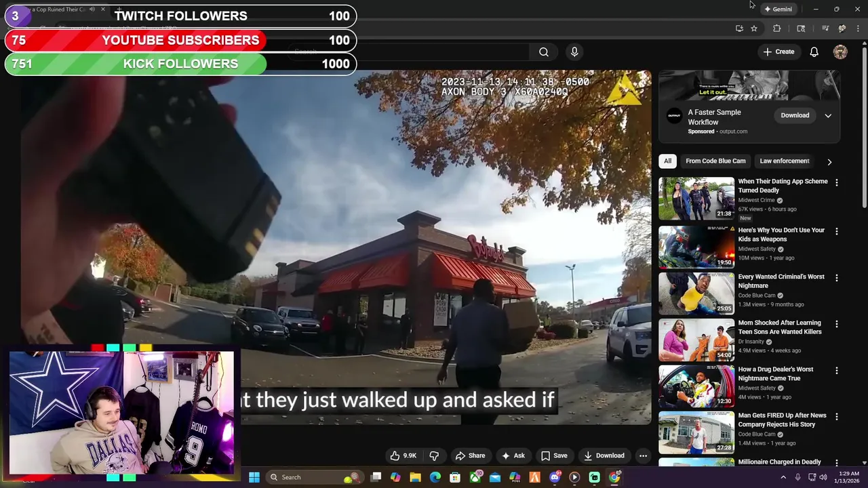
Task: Open Copilot from the taskbar
Action: click(x=395, y=477)
